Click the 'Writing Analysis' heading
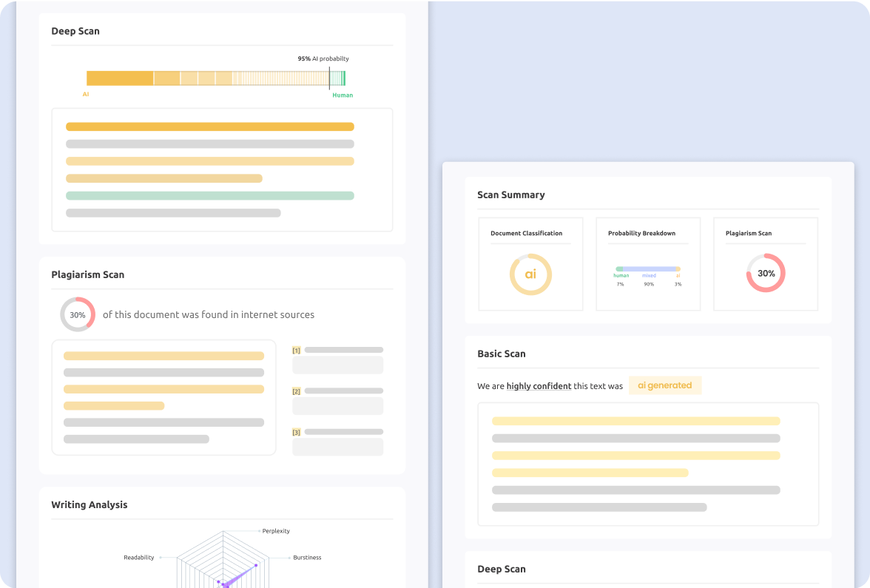Viewport: 870px width, 588px height. pos(90,504)
